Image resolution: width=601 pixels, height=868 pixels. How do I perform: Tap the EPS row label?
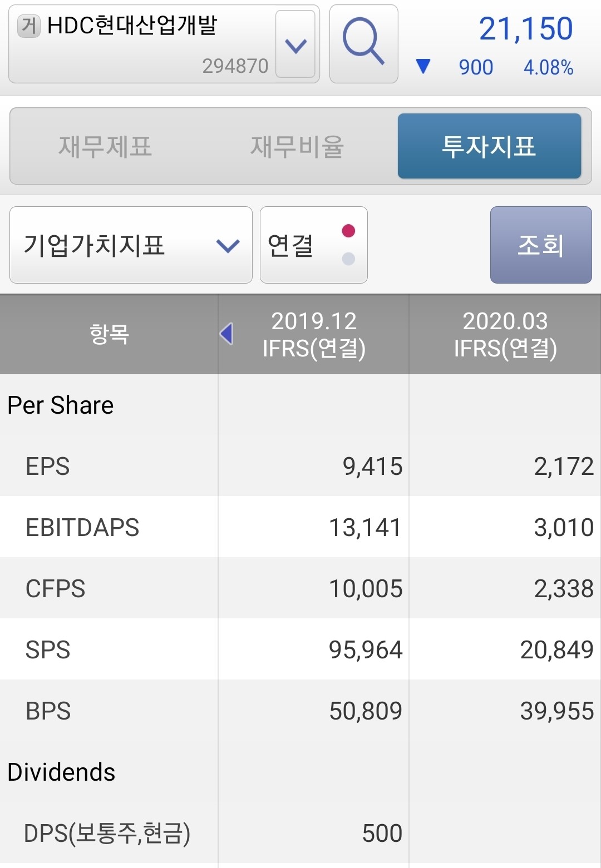coord(48,466)
